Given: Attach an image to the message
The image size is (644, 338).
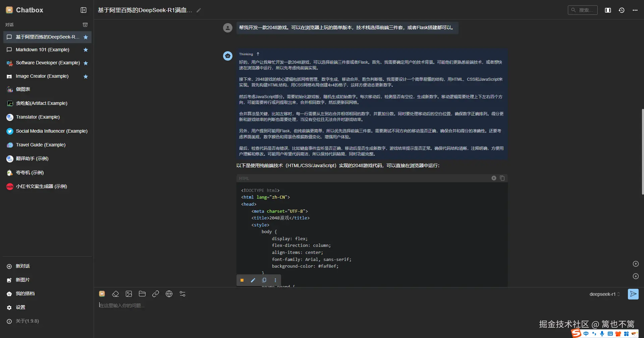Looking at the screenshot, I should [x=129, y=294].
